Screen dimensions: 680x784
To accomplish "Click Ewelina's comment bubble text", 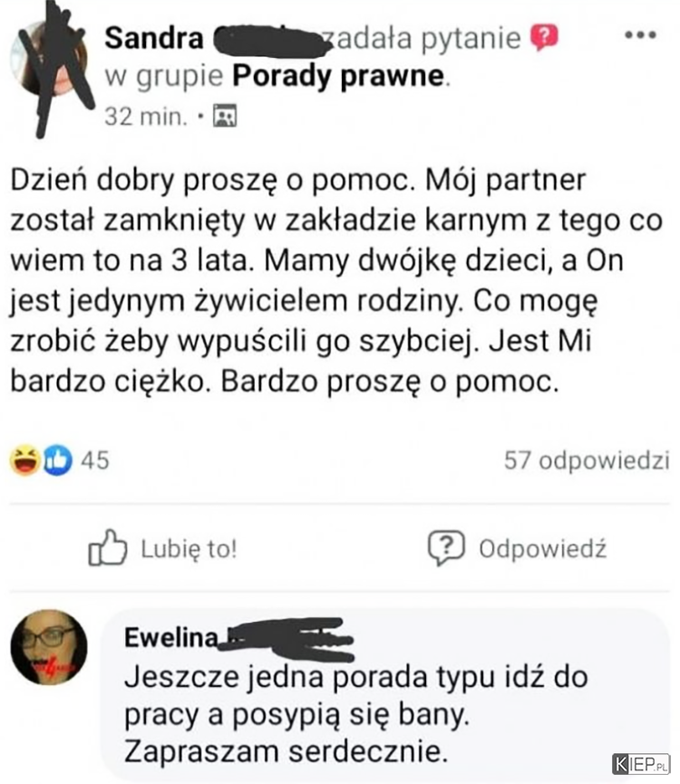I will [x=356, y=714].
